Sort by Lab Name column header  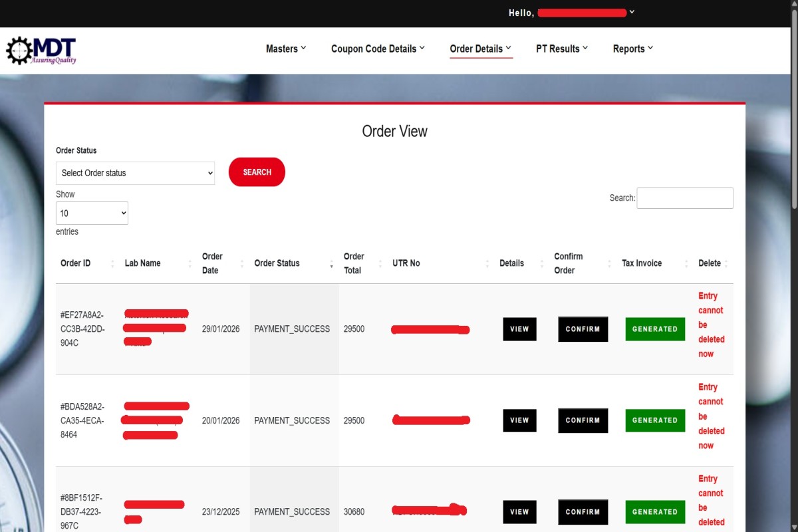(x=142, y=263)
